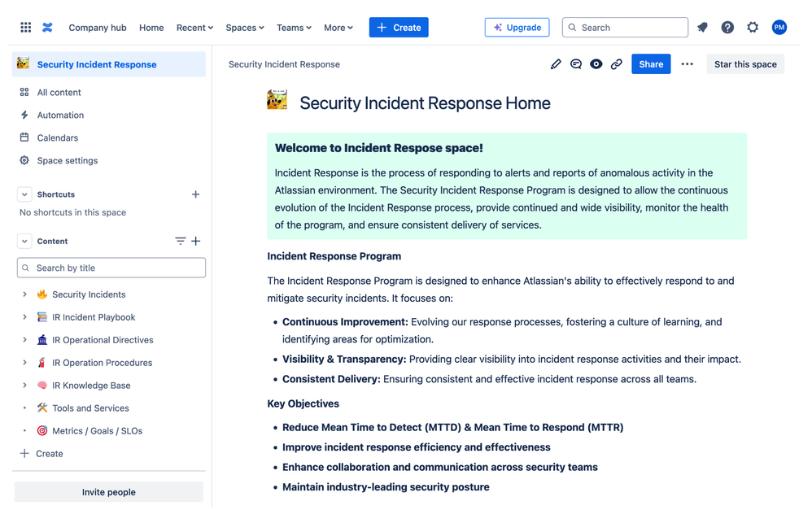Viewport: 812px width, 510px height.
Task: Click the edit pencil icon
Action: pos(556,64)
